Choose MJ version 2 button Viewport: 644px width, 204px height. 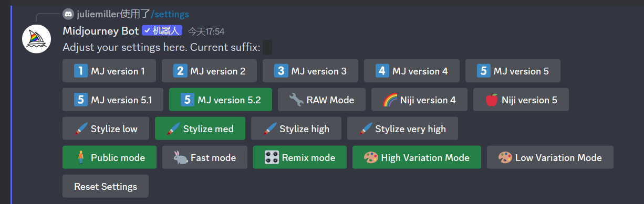pos(209,71)
